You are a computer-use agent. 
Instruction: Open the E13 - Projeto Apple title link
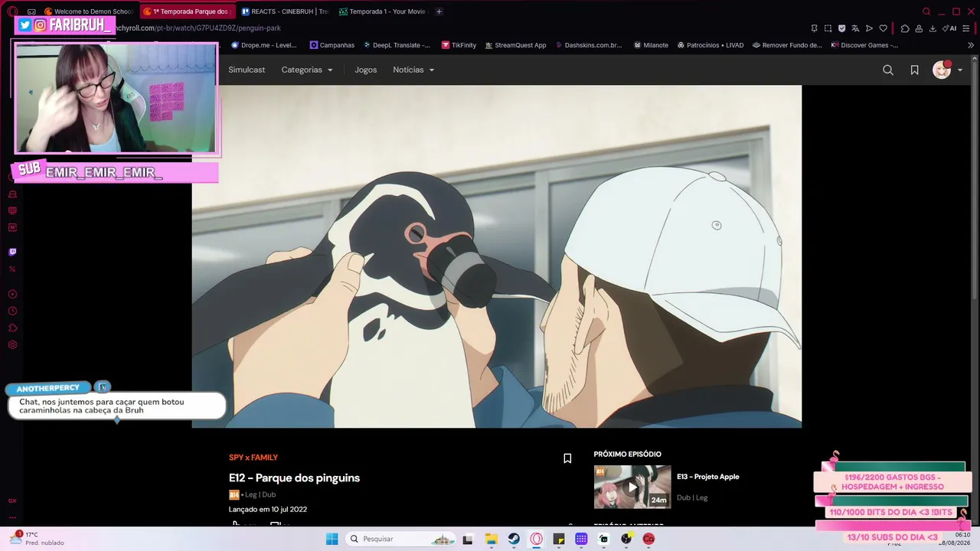(708, 477)
